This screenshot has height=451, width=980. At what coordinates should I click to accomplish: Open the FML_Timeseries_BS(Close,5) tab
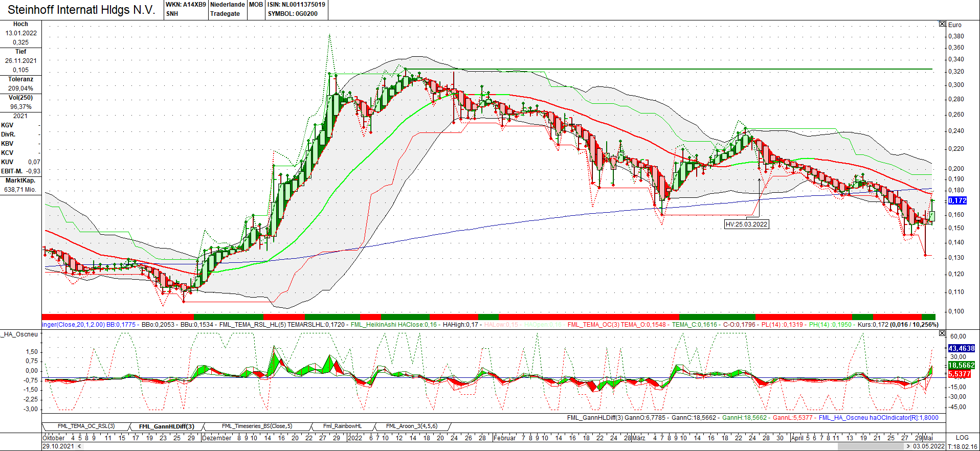point(257,426)
